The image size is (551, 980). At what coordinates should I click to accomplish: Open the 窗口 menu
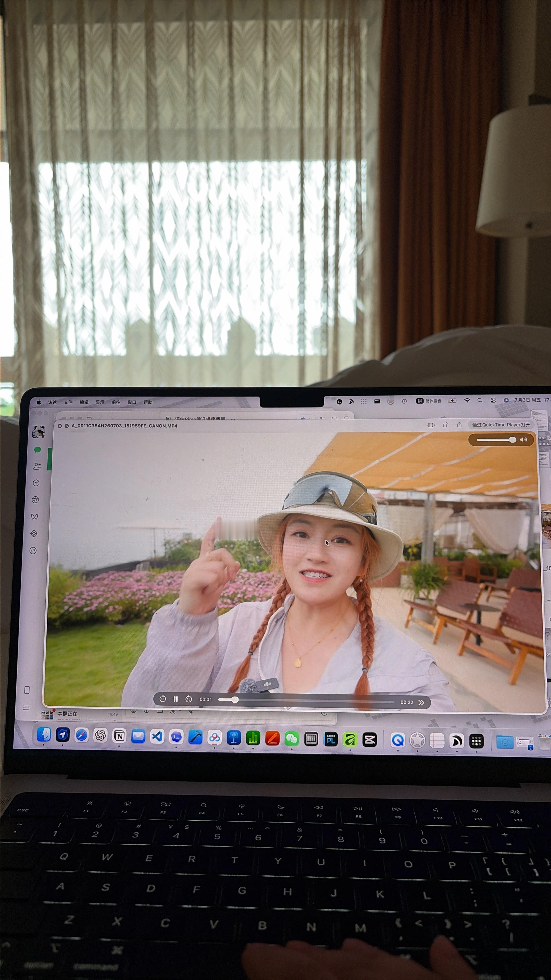[x=132, y=402]
